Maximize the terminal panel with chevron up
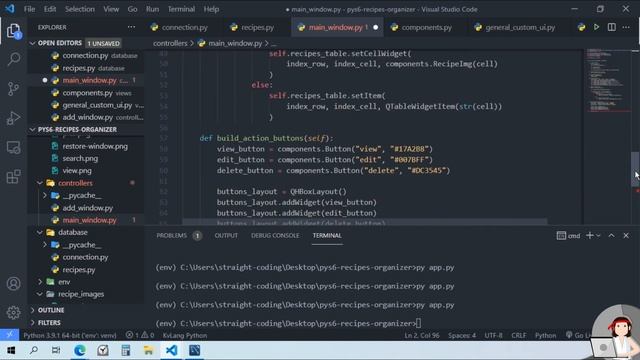 point(611,236)
